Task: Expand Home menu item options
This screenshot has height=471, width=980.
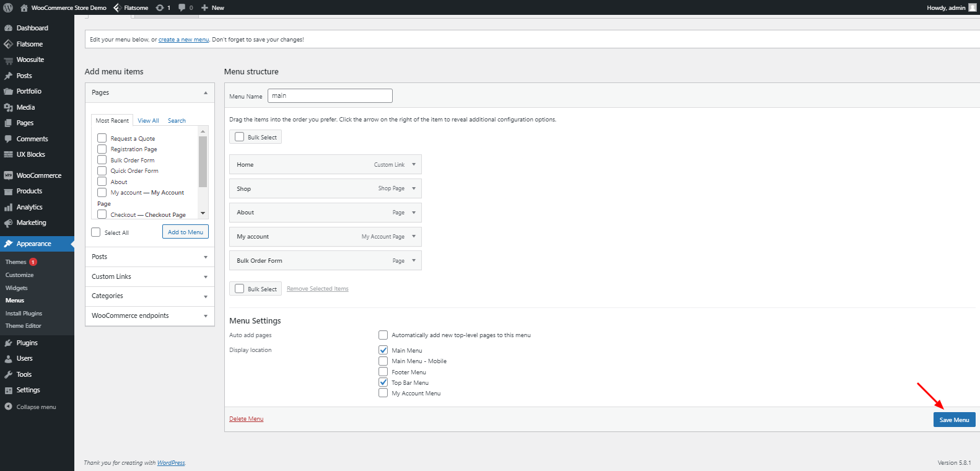Action: click(x=414, y=164)
